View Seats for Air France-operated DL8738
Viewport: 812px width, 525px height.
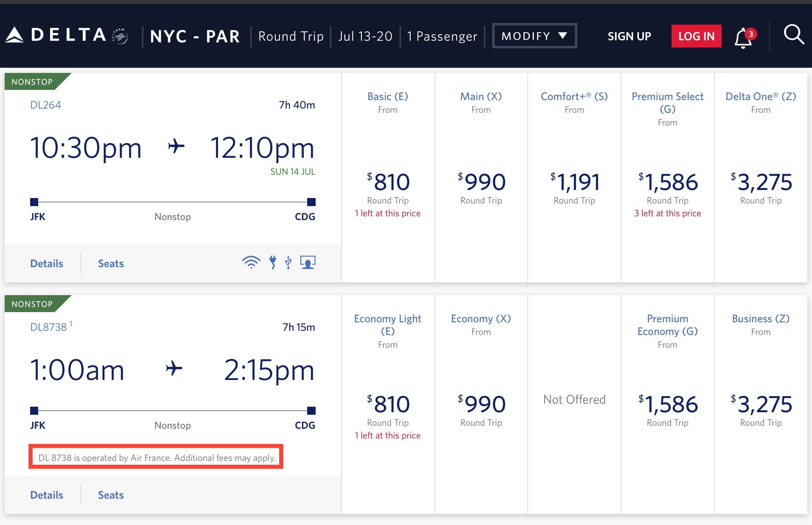tap(111, 495)
